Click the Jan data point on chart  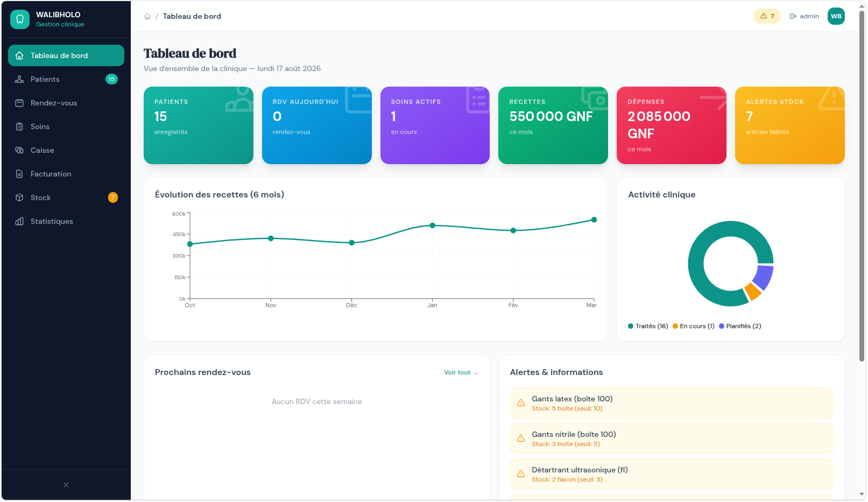433,225
